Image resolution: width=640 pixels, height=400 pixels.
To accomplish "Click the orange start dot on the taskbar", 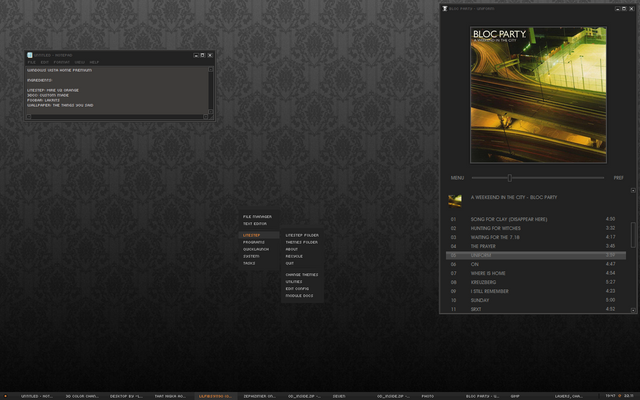I will point(5,396).
